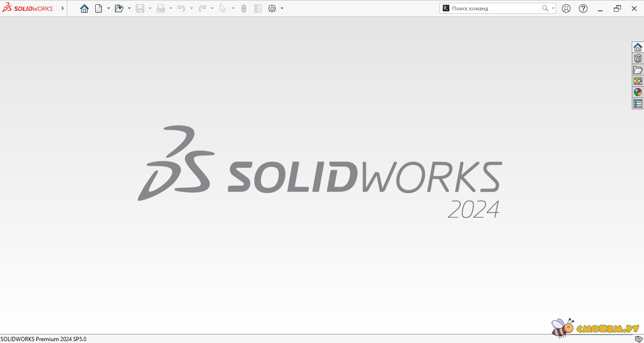Click the Rebuild traffic light icon
Image resolution: width=644 pixels, height=343 pixels.
click(244, 8)
